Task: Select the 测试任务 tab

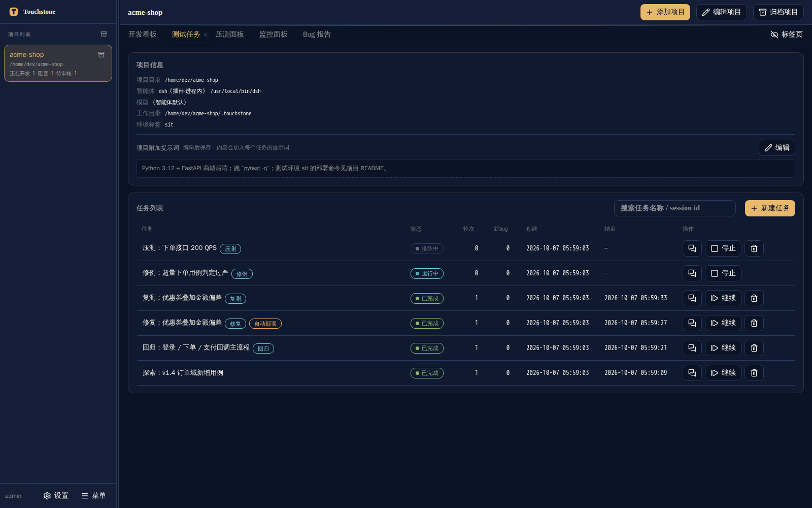Action: [x=186, y=35]
